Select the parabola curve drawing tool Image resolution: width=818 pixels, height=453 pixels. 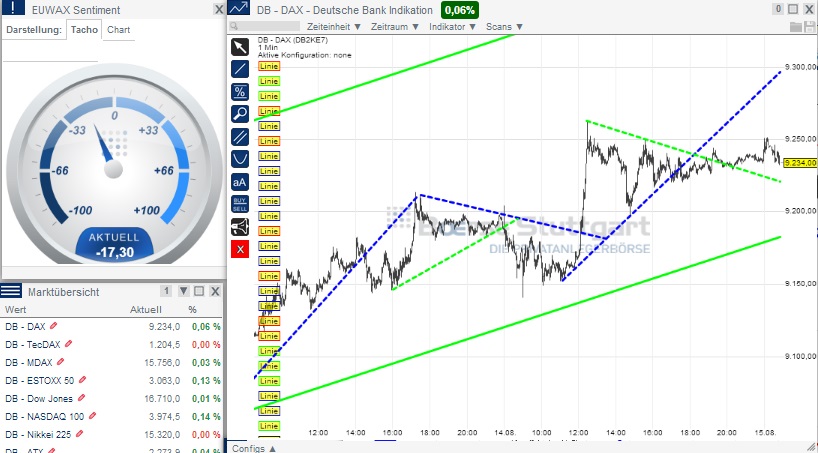pyautogui.click(x=240, y=159)
